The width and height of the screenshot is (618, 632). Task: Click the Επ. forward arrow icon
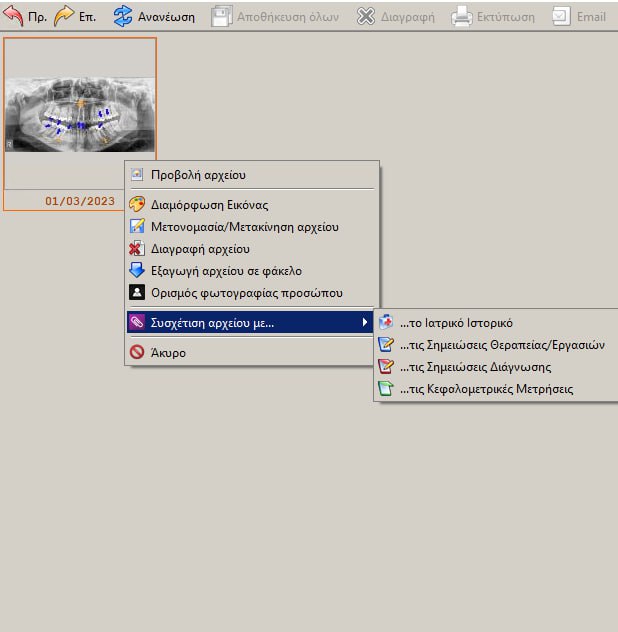click(x=64, y=16)
